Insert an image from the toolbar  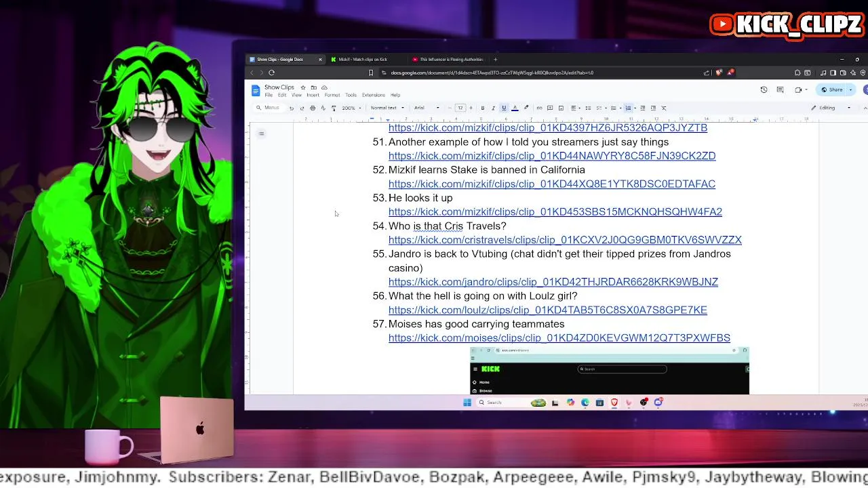tap(561, 108)
